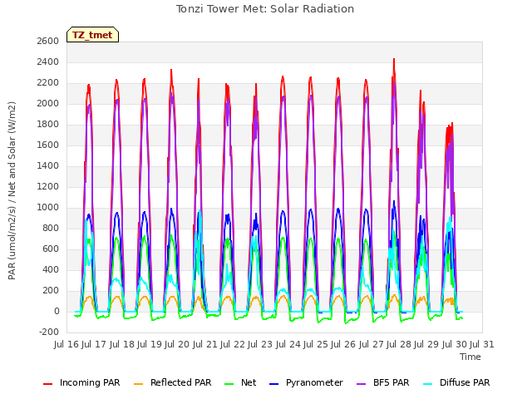
Task: Click the cyan Diffuse PAR legend swatch
Action: tap(428, 383)
